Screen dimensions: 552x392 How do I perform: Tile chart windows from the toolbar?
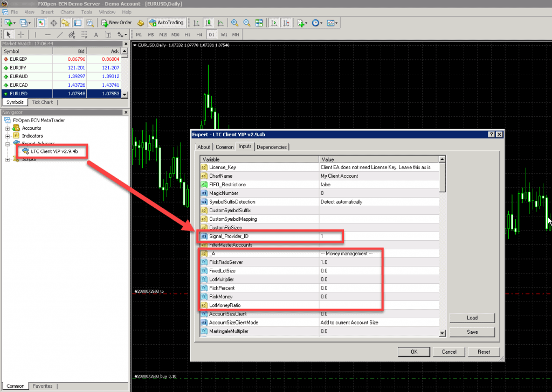click(x=259, y=23)
